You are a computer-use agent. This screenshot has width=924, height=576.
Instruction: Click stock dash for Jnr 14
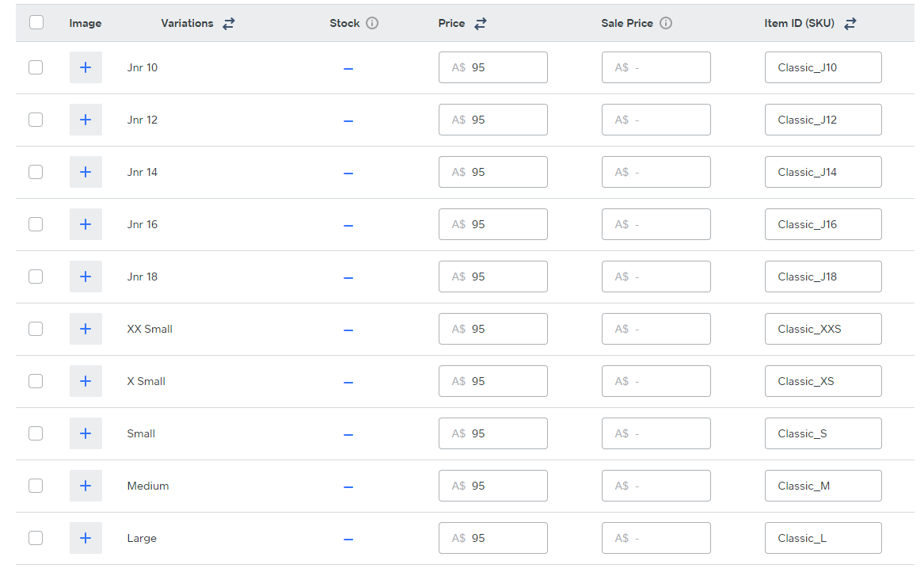pos(348,174)
